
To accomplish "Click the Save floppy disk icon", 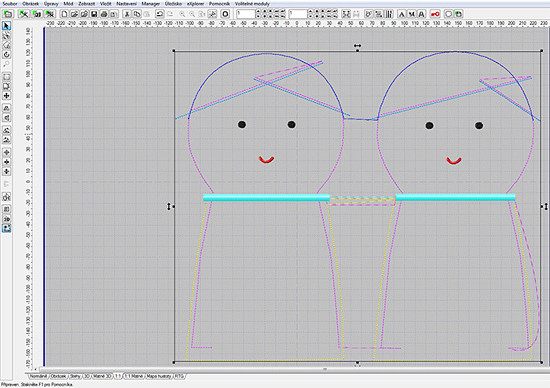I will [x=94, y=14].
